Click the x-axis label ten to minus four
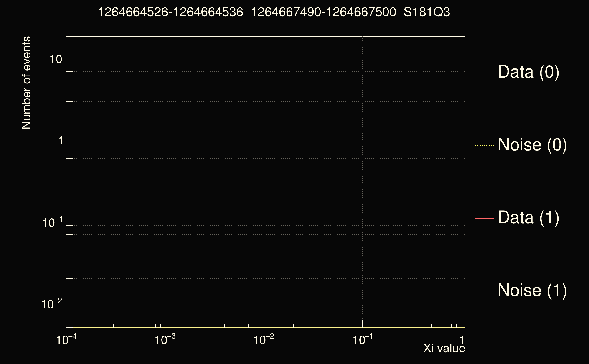Viewport: 589px width, 364px height. pyautogui.click(x=66, y=340)
